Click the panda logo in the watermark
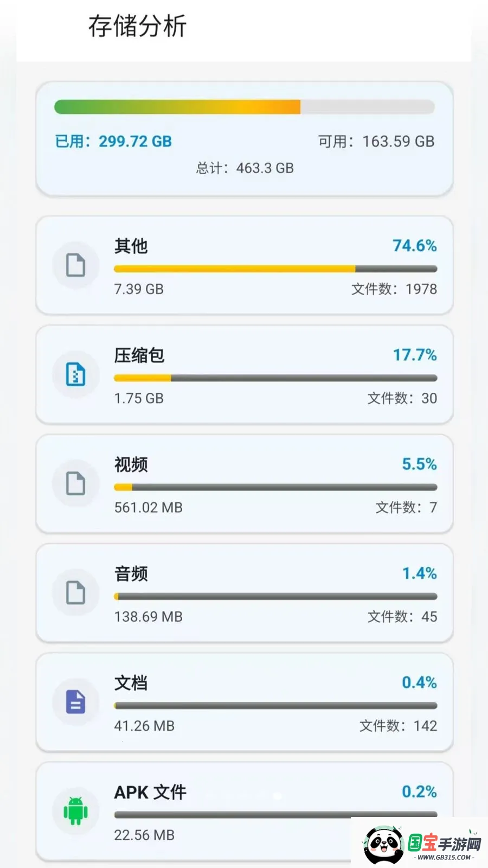This screenshot has width=488, height=868. pyautogui.click(x=384, y=844)
